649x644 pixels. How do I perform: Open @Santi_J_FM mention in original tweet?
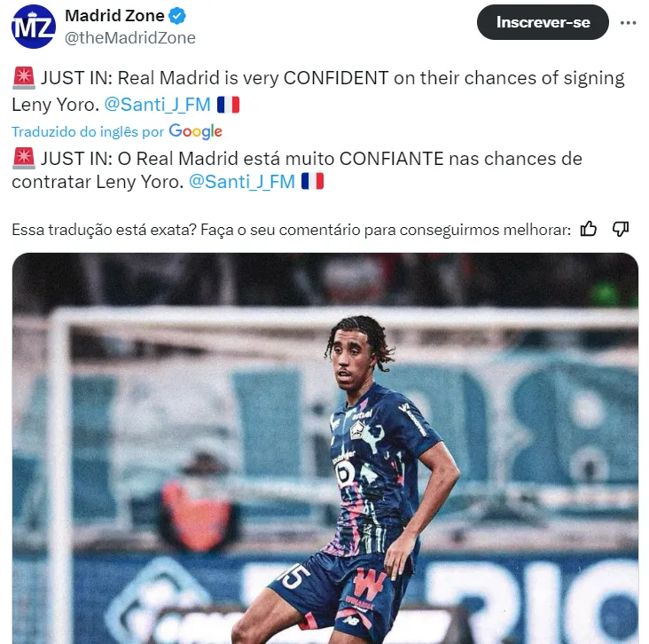click(157, 105)
